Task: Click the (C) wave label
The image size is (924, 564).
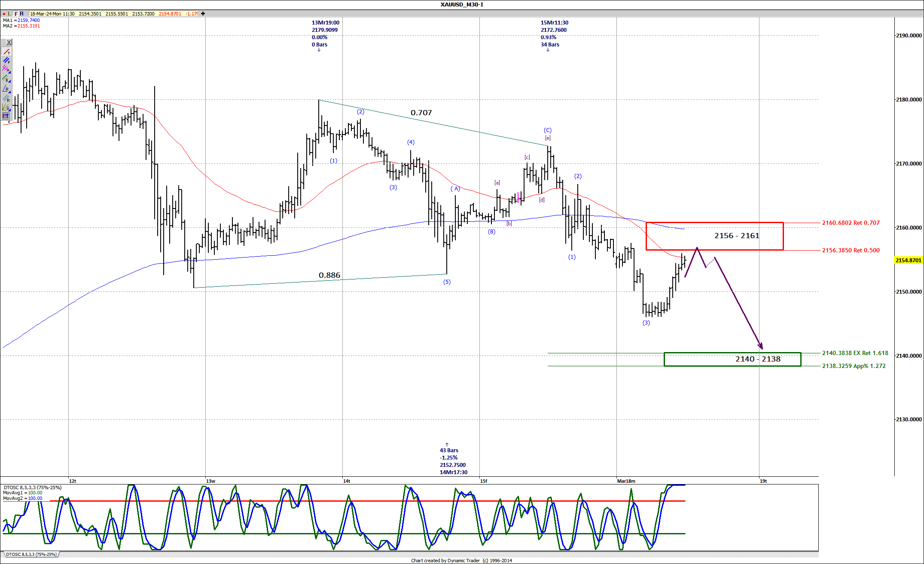Action: [547, 130]
